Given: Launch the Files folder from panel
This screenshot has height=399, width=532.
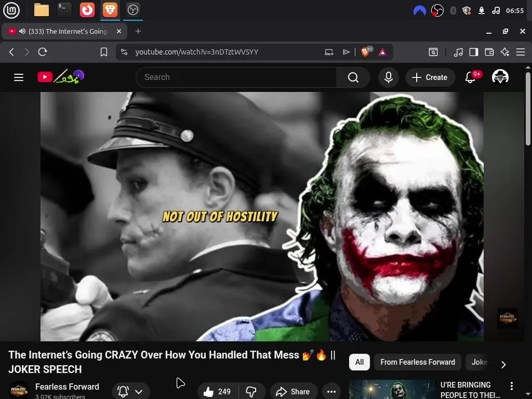Looking at the screenshot, I should tap(42, 10).
